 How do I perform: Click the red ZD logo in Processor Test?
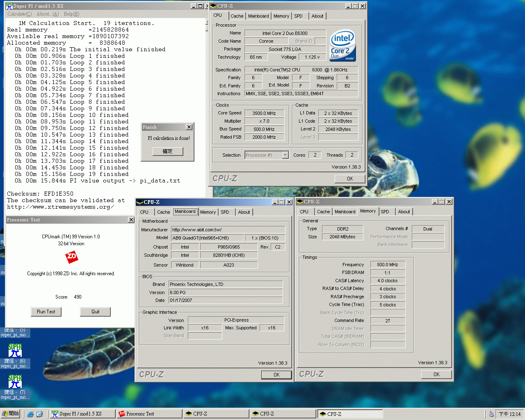(71, 257)
